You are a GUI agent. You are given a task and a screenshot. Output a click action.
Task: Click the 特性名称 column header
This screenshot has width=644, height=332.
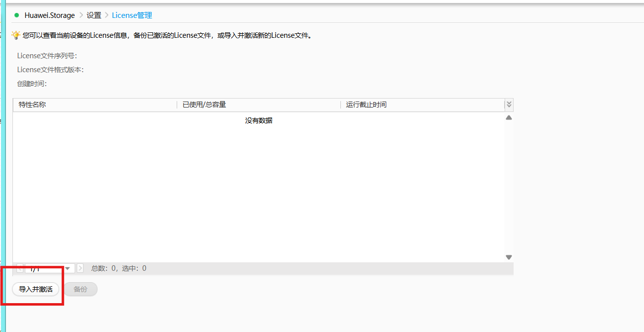pyautogui.click(x=32, y=105)
